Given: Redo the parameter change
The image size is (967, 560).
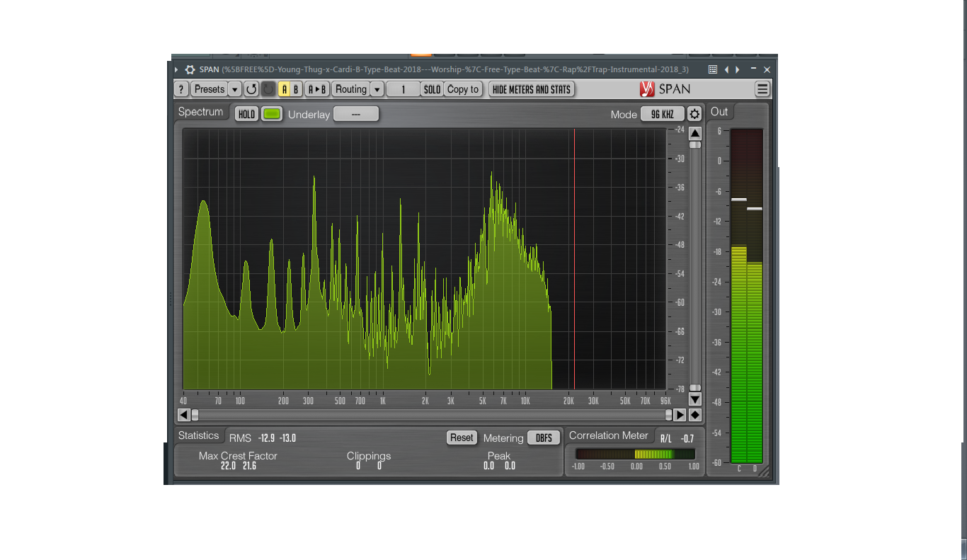Looking at the screenshot, I should click(268, 89).
